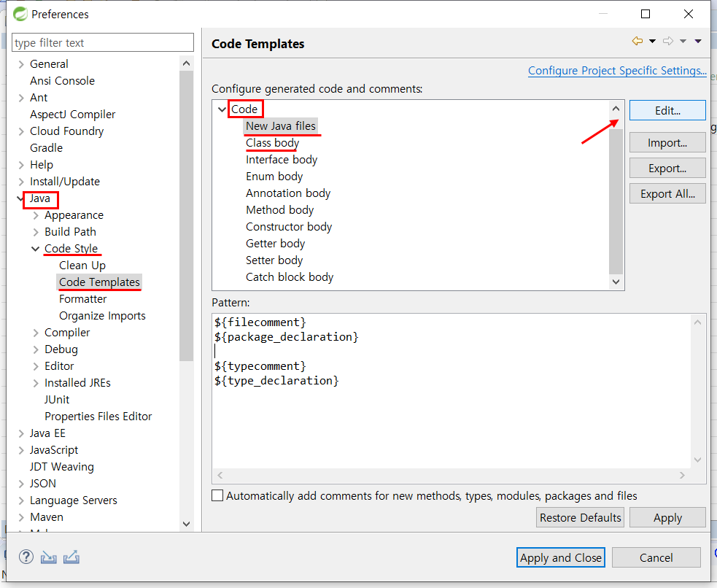717x588 pixels.
Task: Expand the Ant tree node
Action: tap(21, 98)
